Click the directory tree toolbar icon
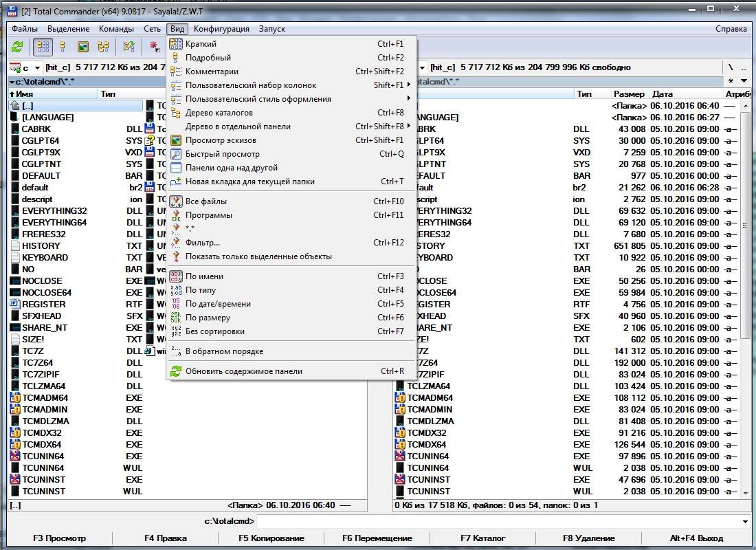This screenshot has width=756, height=550. coord(102,47)
